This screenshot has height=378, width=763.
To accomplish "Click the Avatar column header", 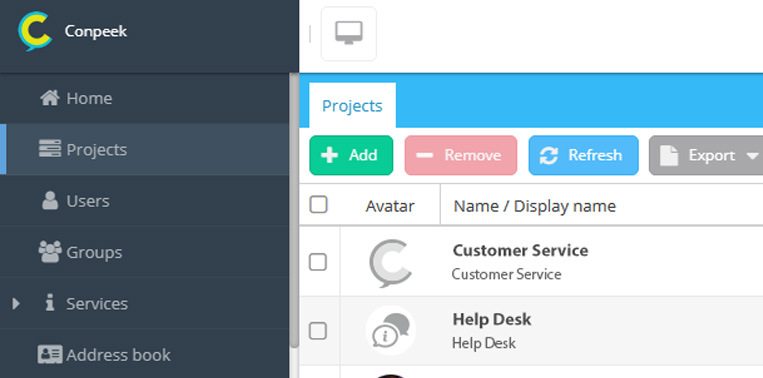I will click(x=390, y=206).
